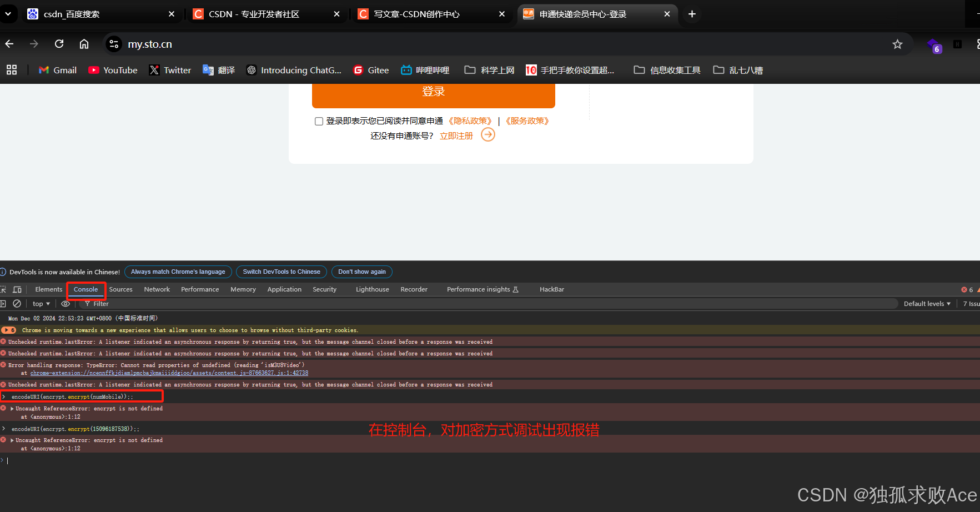Screen dimensions: 980x512
Task: Switch to the Network tab
Action: click(x=157, y=289)
